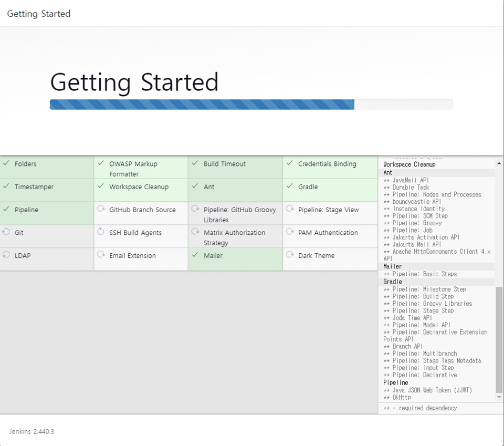Select the Dark Theme label
This screenshot has width=504, height=446.
click(316, 256)
